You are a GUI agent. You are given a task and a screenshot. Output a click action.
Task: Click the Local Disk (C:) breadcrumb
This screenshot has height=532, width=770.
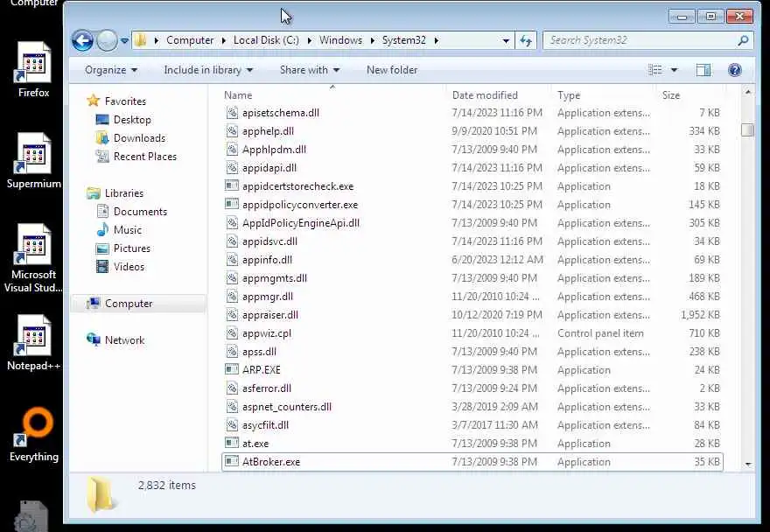pos(266,40)
